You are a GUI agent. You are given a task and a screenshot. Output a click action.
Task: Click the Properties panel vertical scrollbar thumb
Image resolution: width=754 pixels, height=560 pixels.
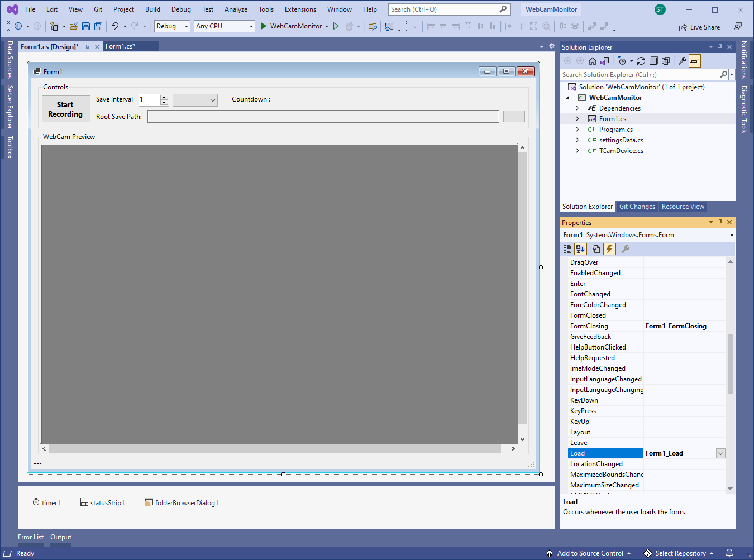(730, 364)
